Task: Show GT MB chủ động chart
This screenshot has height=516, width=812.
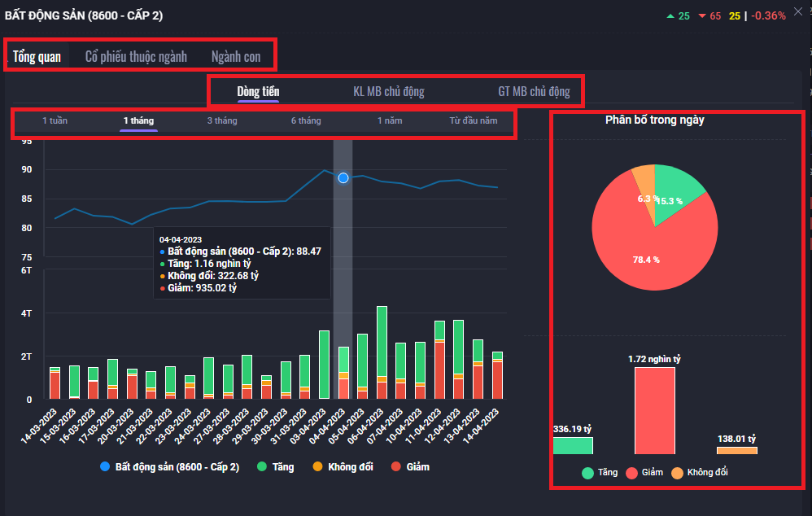Action: (x=534, y=91)
